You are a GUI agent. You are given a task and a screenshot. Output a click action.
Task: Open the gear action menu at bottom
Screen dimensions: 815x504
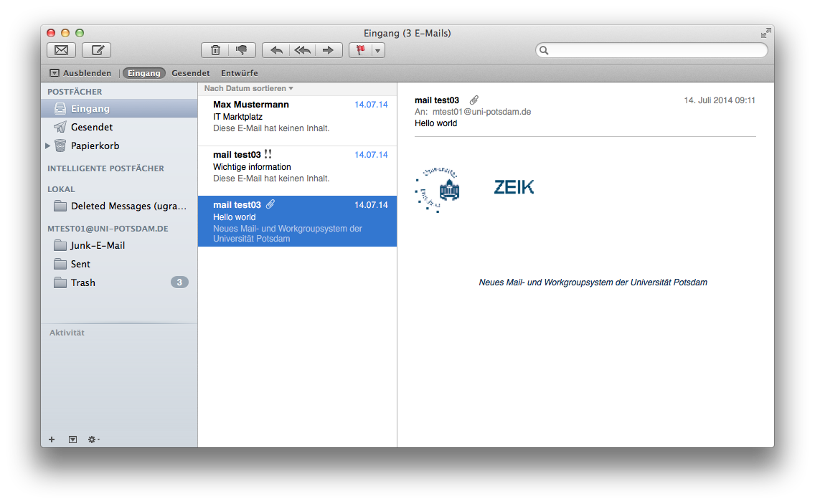coord(93,439)
